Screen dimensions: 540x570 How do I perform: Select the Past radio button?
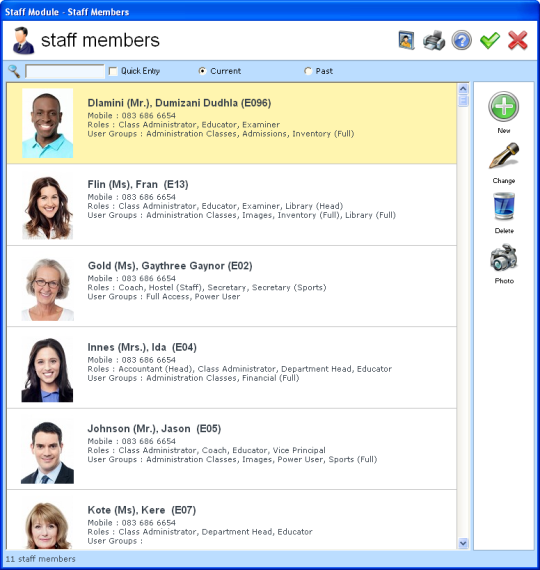pyautogui.click(x=308, y=71)
